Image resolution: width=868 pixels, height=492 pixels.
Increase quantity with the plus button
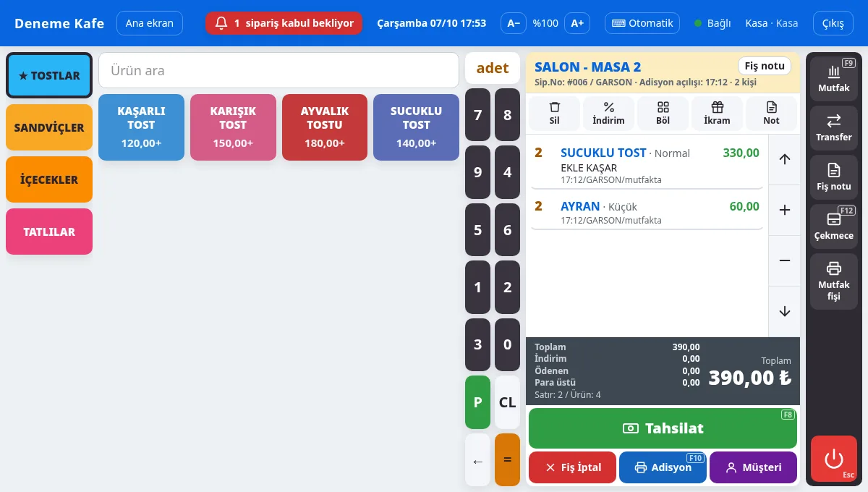[x=785, y=210]
